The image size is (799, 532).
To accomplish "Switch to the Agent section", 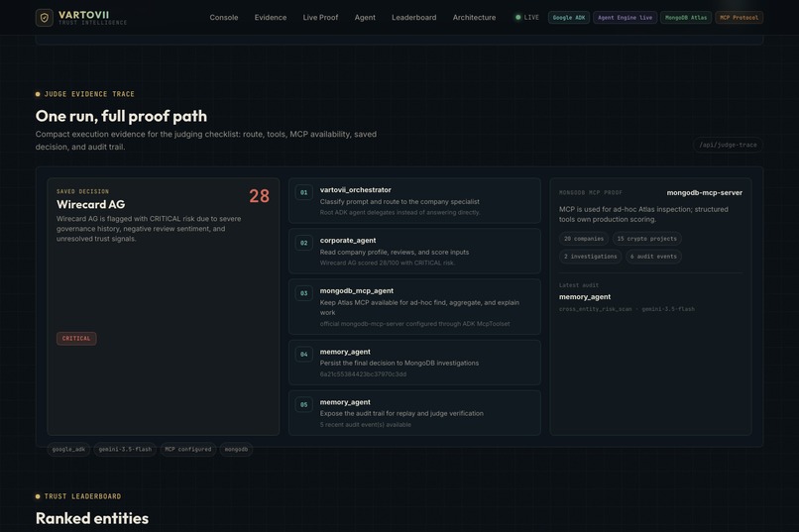I will click(365, 17).
